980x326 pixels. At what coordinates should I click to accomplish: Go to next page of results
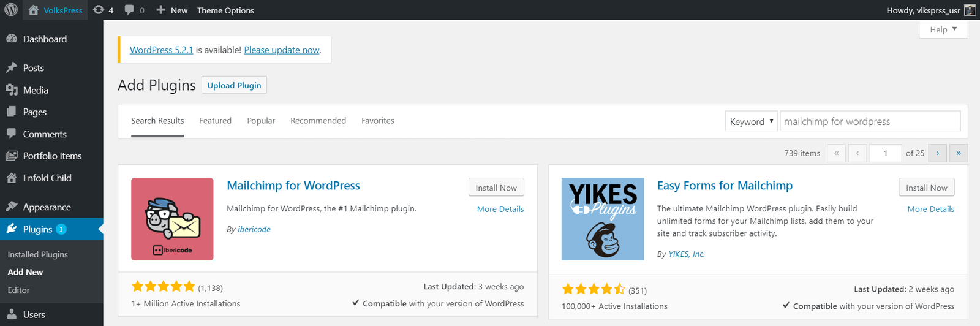tap(938, 153)
